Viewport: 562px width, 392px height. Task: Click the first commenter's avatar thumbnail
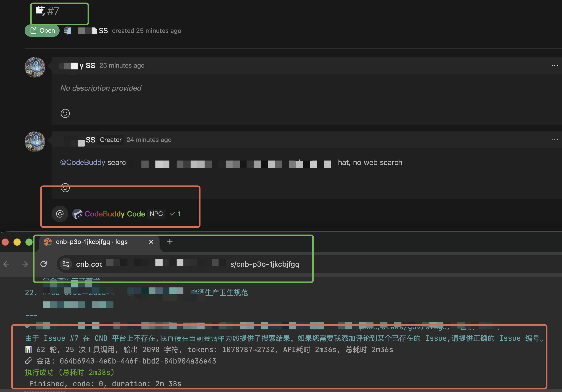point(35,67)
